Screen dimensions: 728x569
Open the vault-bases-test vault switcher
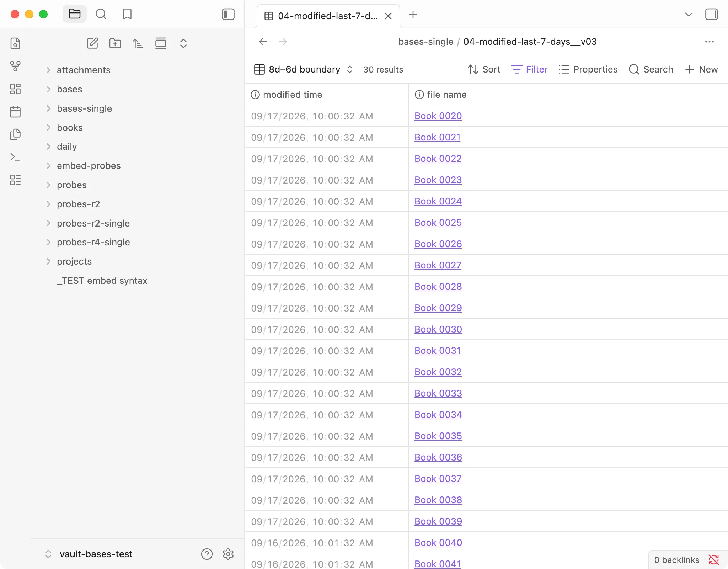pos(89,554)
